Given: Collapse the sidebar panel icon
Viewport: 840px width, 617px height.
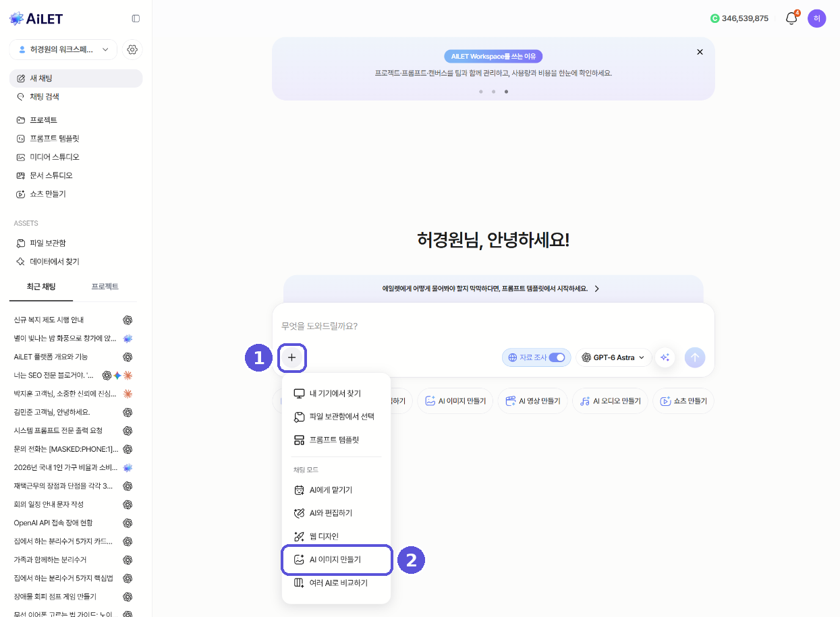Looking at the screenshot, I should click(x=136, y=19).
